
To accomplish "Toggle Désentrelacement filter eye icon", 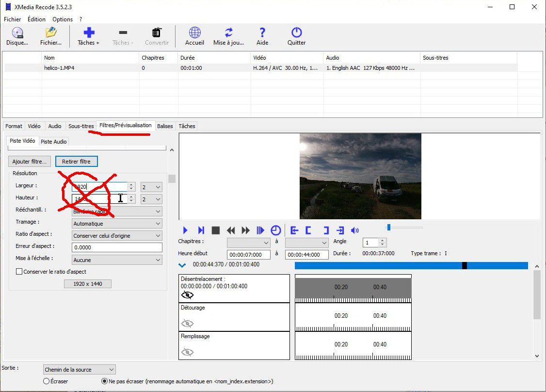I will coord(187,295).
